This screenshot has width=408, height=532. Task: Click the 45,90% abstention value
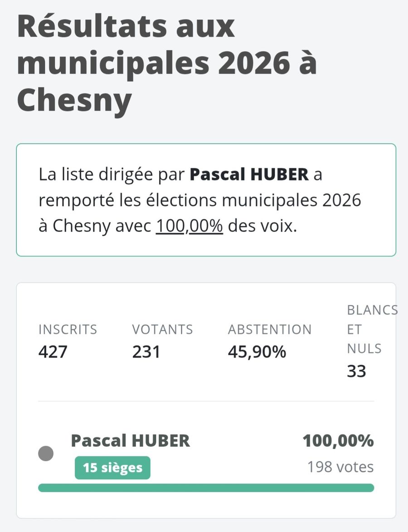point(257,352)
